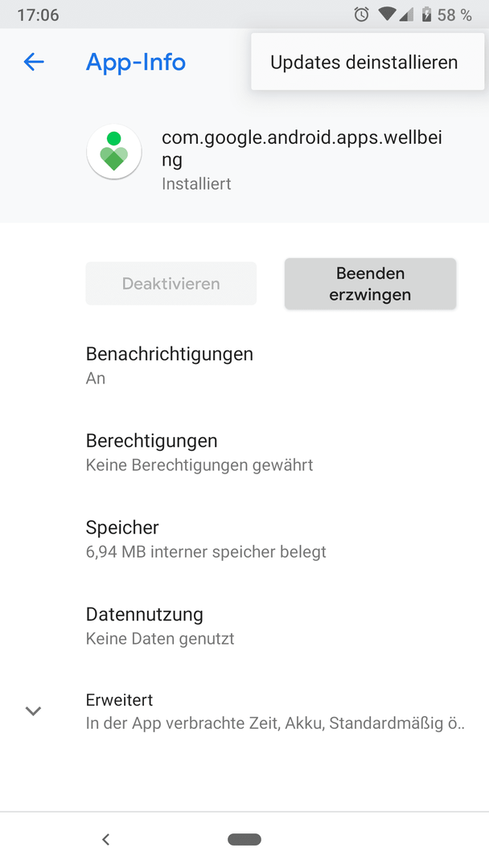Open Berechtigungen permissions entry

[x=244, y=452]
